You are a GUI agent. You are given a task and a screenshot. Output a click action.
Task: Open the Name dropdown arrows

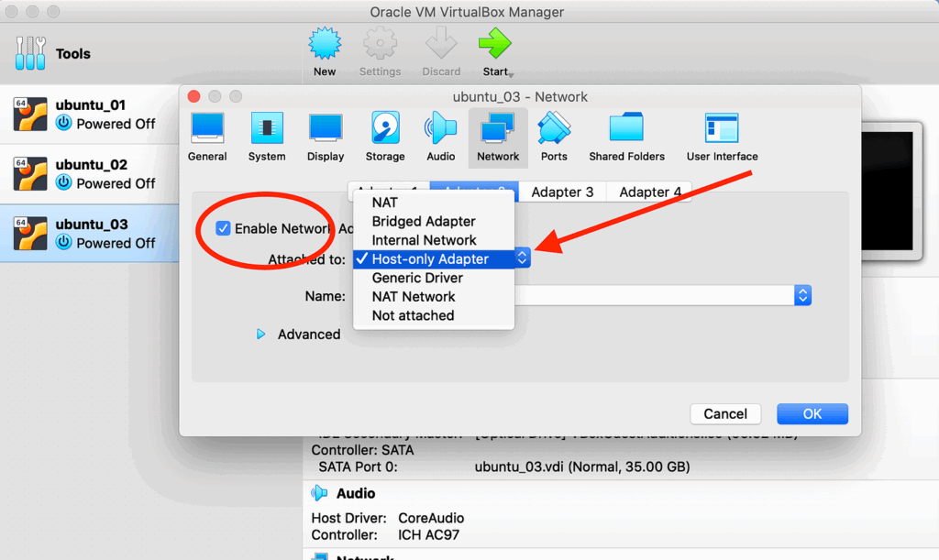click(x=802, y=295)
